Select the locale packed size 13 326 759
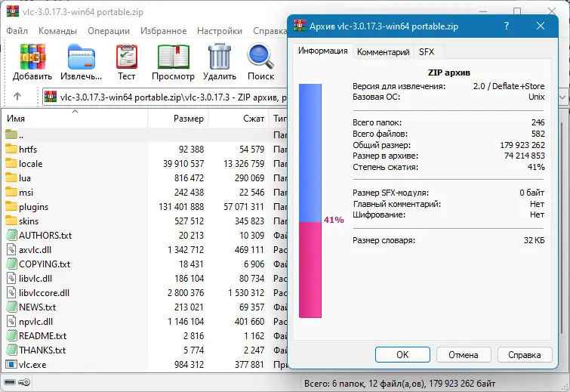Screen dimensions: 570x392 point(244,163)
